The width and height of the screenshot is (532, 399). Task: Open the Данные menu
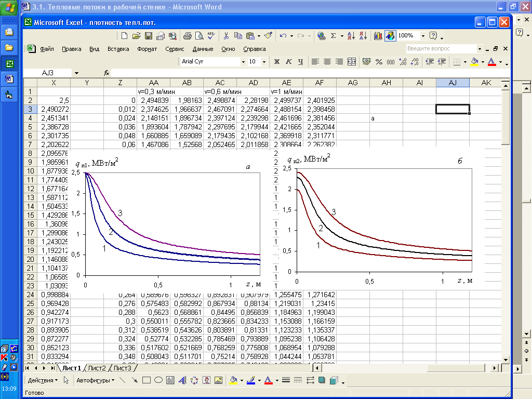tap(203, 49)
